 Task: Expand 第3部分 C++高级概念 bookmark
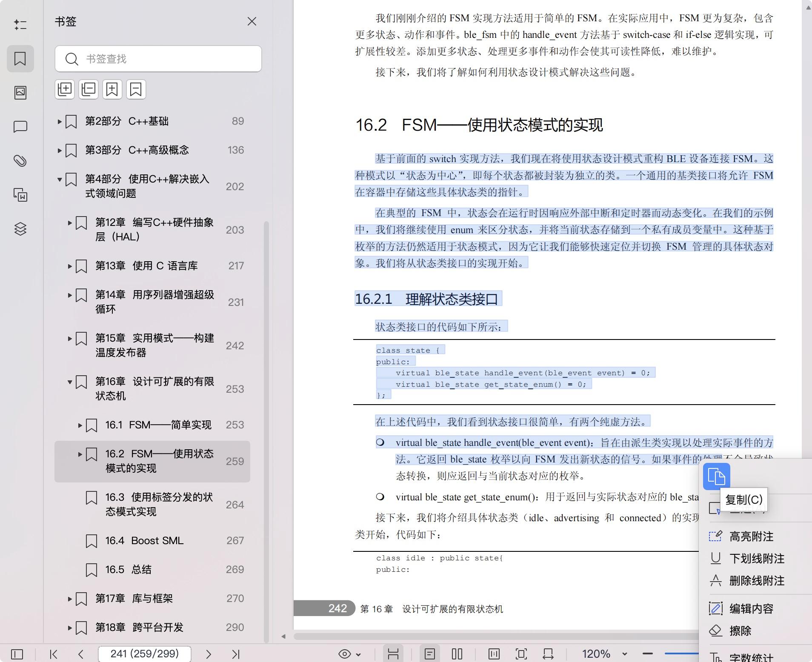60,150
